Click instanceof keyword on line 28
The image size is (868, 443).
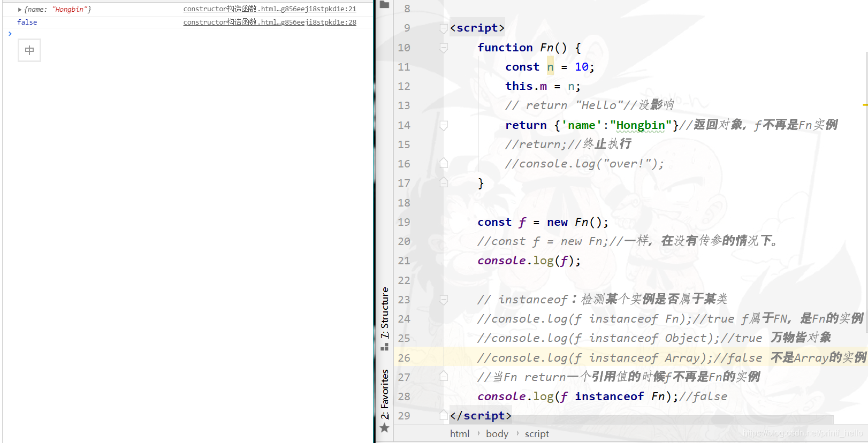610,396
